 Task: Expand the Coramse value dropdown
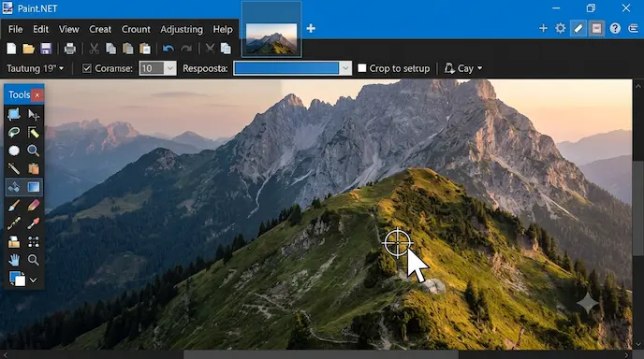coord(169,68)
